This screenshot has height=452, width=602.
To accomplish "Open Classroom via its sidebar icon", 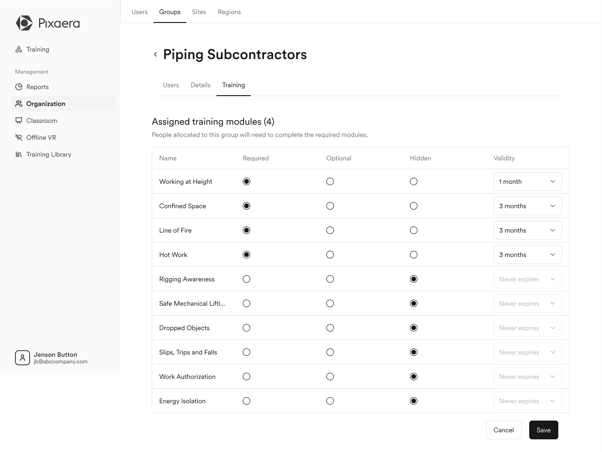I will pyautogui.click(x=19, y=121).
